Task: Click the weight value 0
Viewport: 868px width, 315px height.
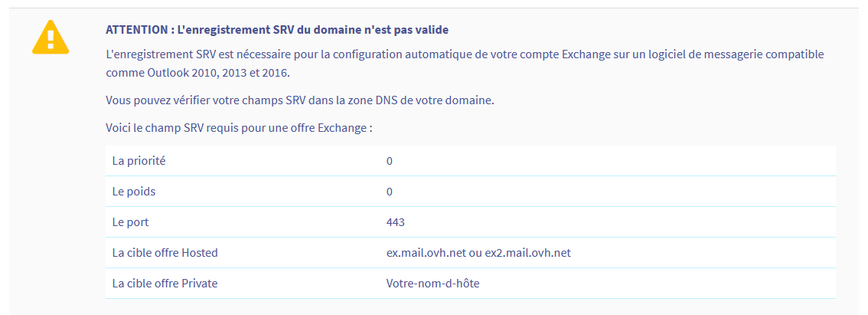Action: (390, 192)
